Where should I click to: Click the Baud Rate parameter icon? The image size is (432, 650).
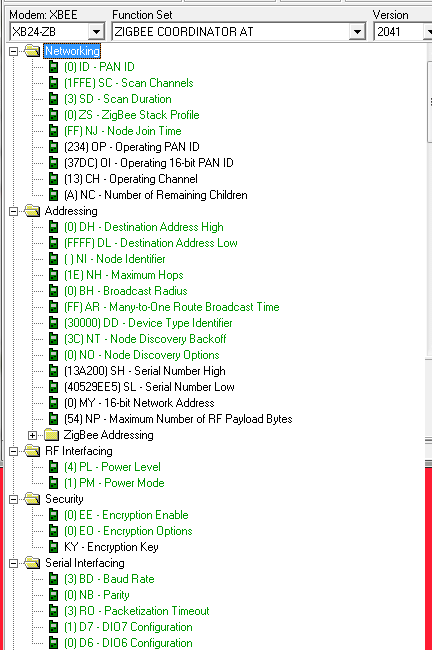[x=53, y=579]
